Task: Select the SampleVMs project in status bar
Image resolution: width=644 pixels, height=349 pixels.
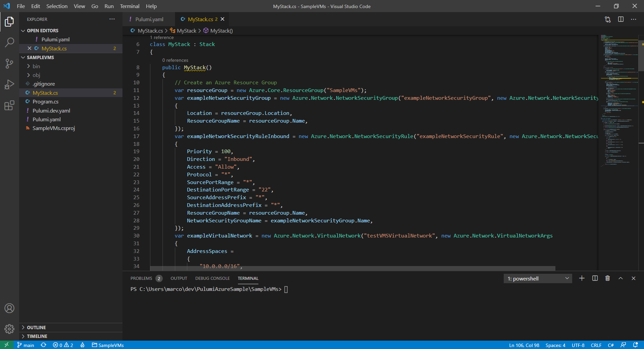Action: (108, 345)
